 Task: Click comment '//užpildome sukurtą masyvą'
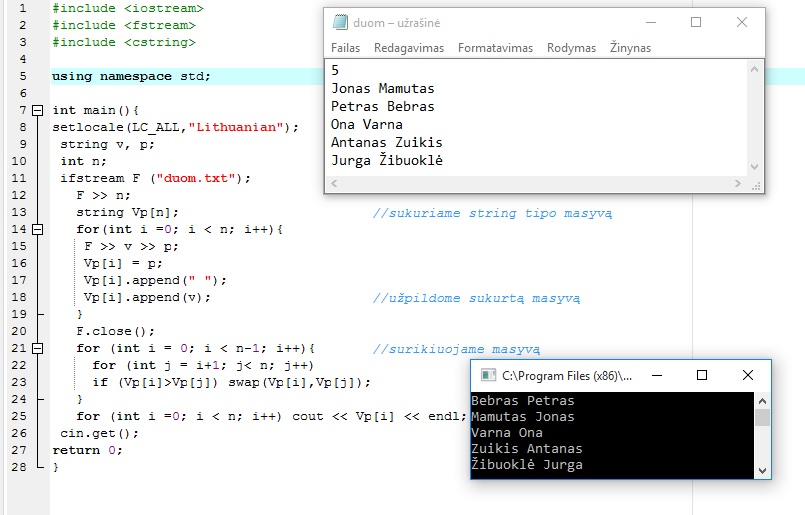(x=476, y=298)
